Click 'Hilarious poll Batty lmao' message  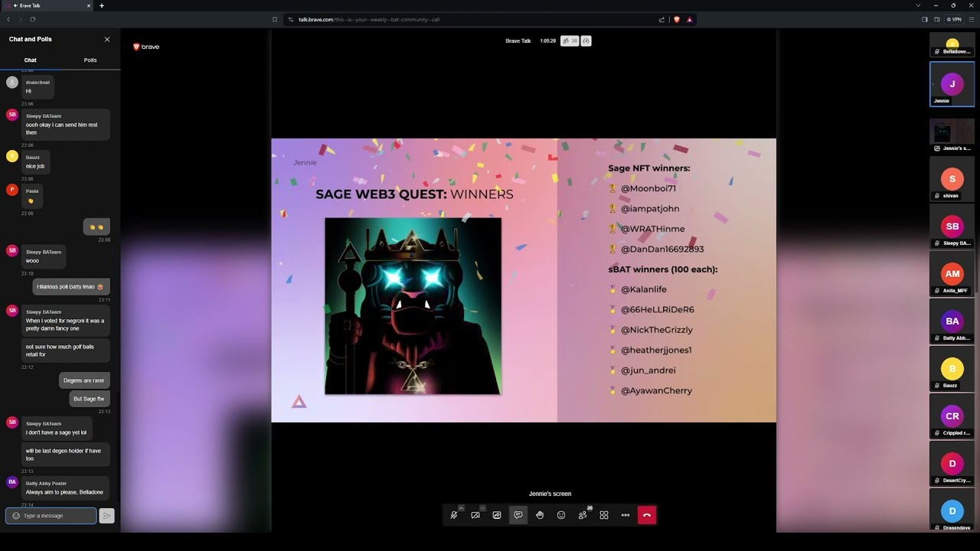71,287
